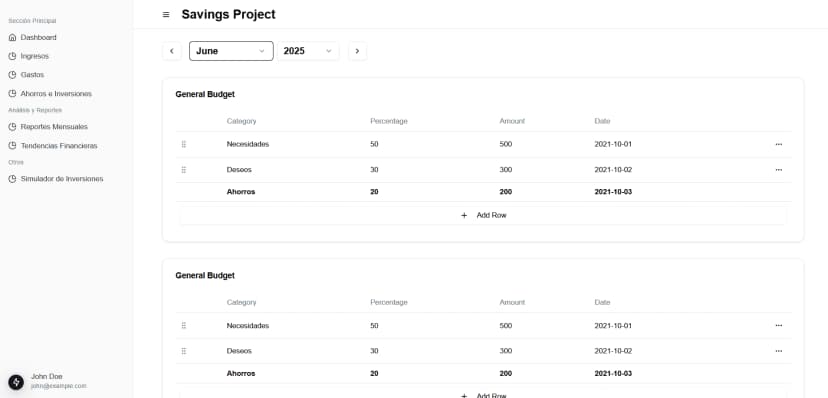Screen dimensions: 828x398
Task: Click Savings Project page title
Action: 229,14
